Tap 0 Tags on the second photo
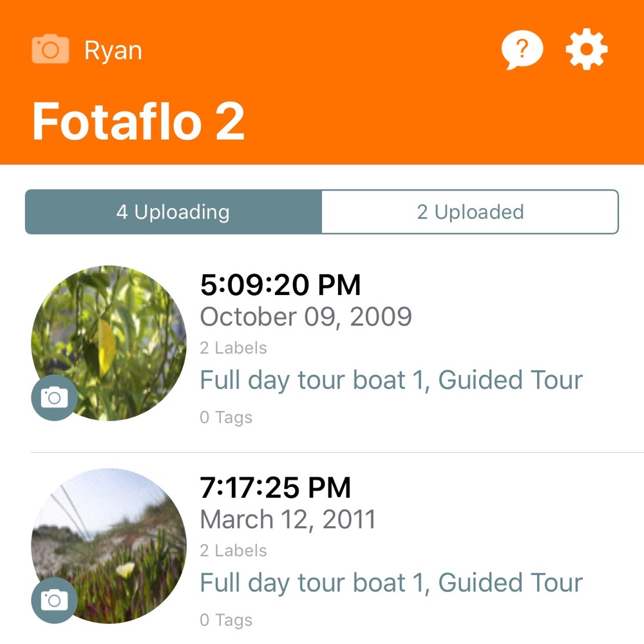 [x=226, y=620]
